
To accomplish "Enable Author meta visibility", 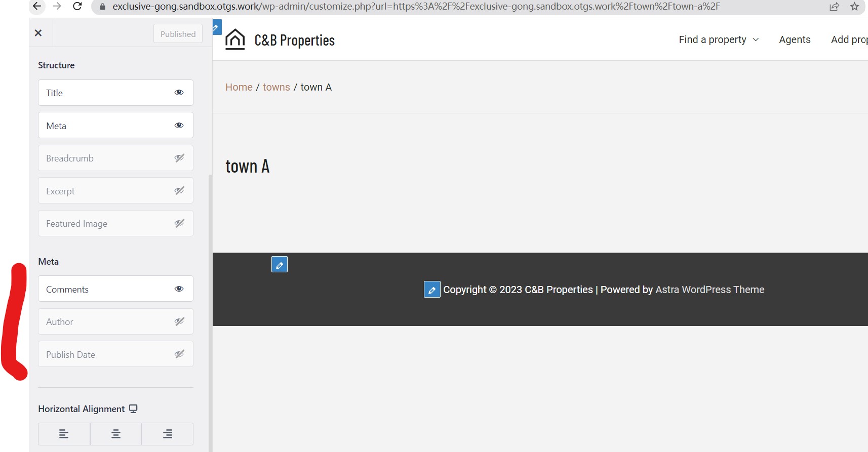I will pos(179,321).
